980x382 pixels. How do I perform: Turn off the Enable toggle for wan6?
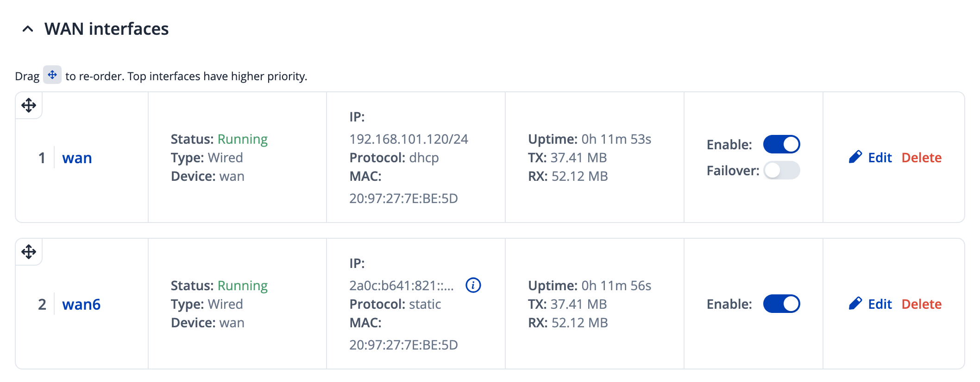pos(781,304)
